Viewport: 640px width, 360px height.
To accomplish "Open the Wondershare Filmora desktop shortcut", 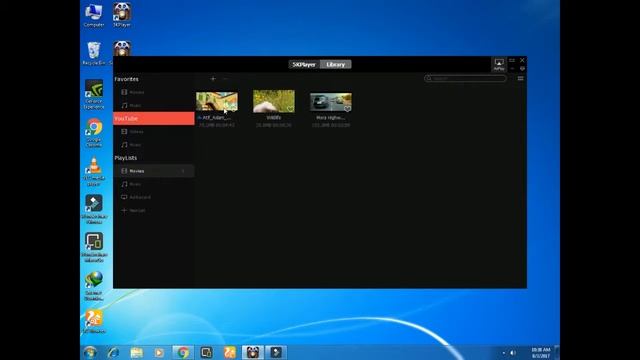I will point(94,209).
